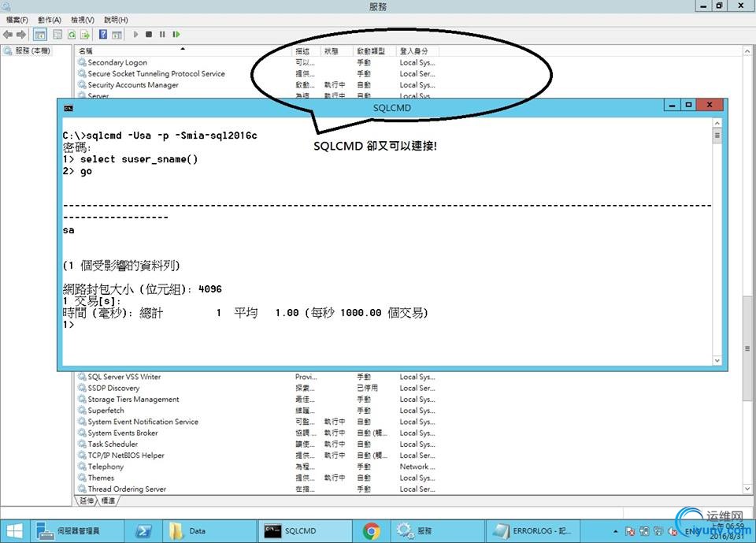This screenshot has height=543, width=756.
Task: Click the Themes service gear icon
Action: pos(82,478)
